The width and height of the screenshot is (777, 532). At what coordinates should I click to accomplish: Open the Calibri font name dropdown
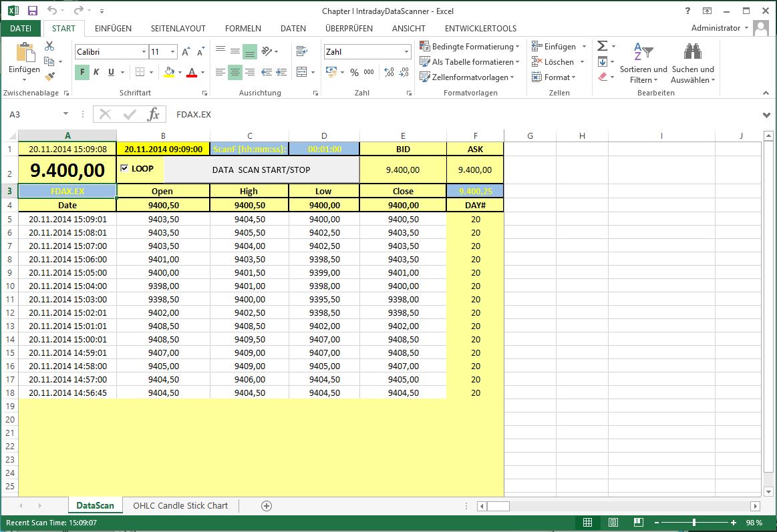144,52
